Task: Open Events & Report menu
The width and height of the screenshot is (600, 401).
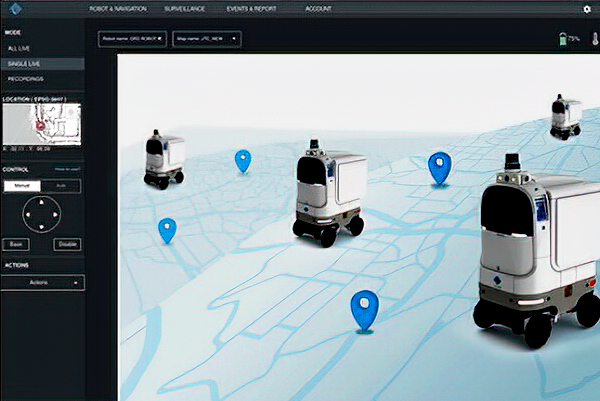Action: point(251,9)
